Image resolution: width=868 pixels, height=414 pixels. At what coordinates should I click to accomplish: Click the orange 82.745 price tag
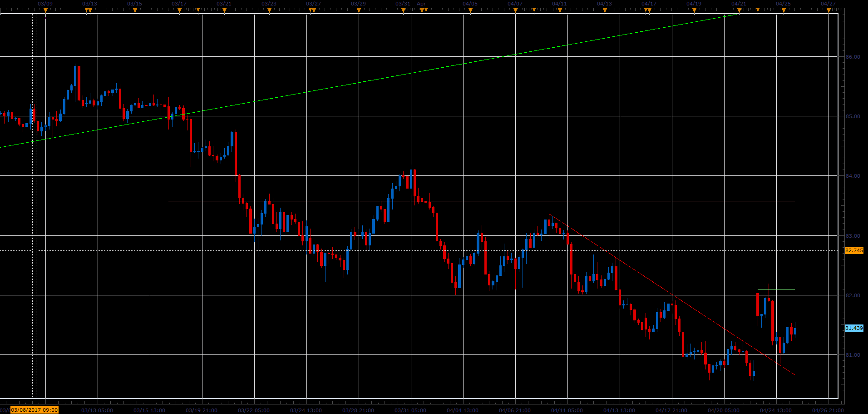tap(854, 250)
